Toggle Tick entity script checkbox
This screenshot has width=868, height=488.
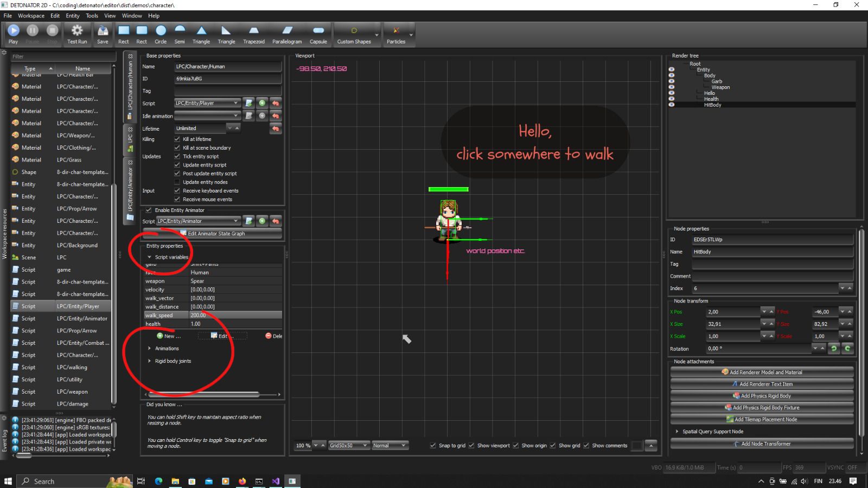[x=177, y=156]
